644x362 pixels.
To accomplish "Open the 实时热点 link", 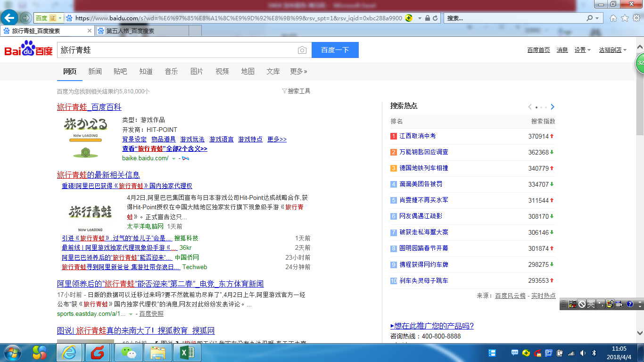I will click(544, 296).
